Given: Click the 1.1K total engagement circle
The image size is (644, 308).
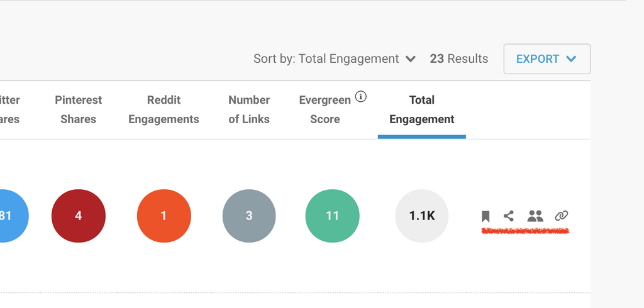Looking at the screenshot, I should click(x=421, y=216).
